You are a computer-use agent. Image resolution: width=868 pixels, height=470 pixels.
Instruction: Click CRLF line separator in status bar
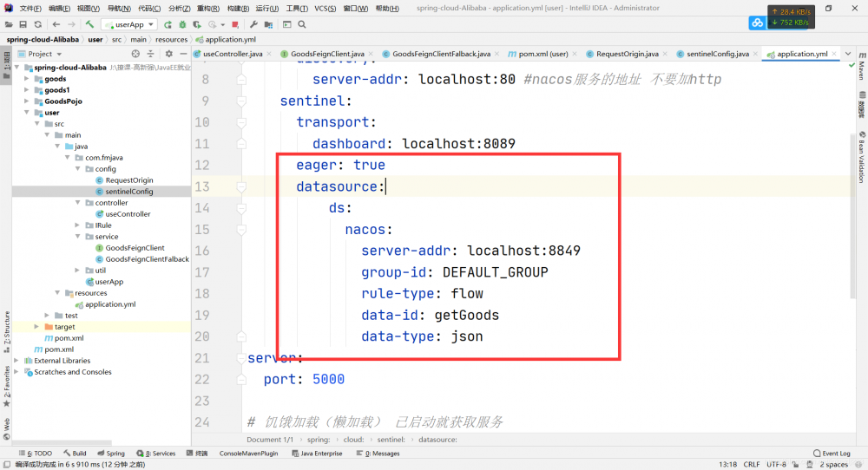[x=751, y=465]
